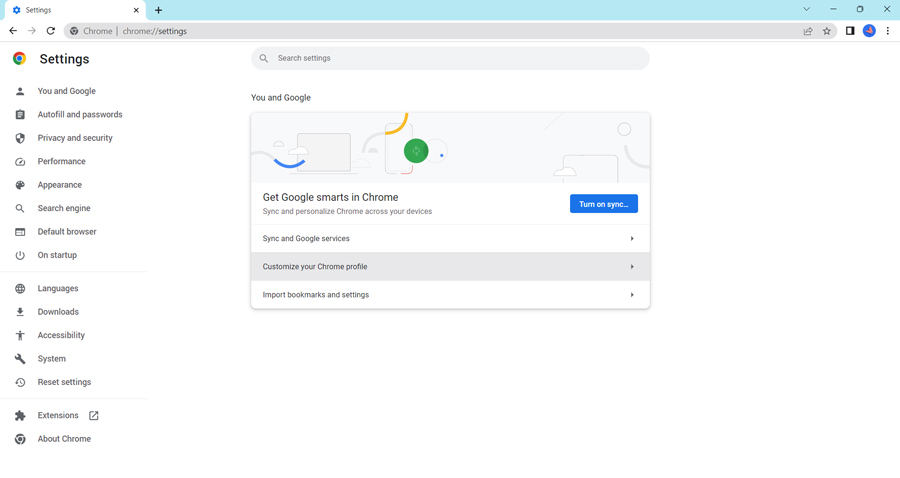Close the Settings tab
The height and width of the screenshot is (478, 900).
pos(136,10)
